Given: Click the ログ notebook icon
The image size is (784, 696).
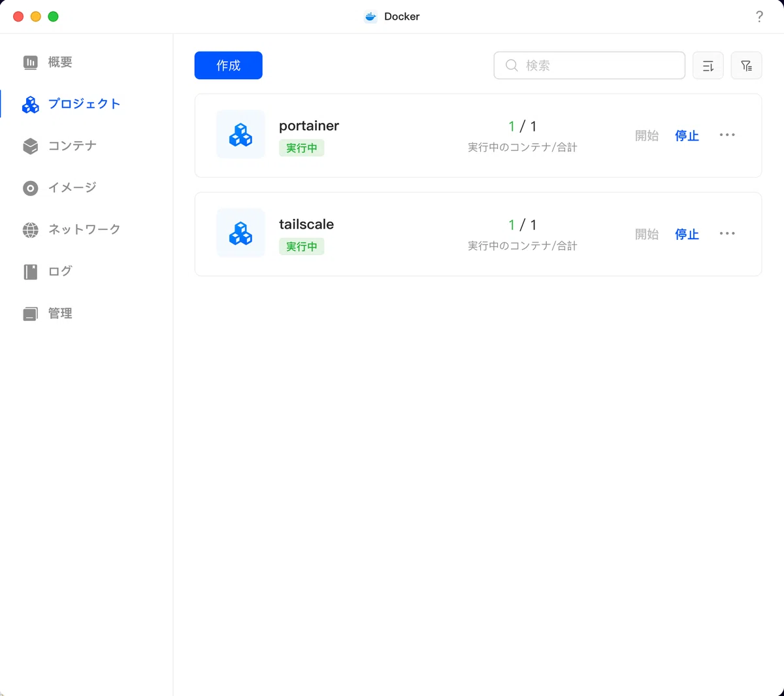Looking at the screenshot, I should pyautogui.click(x=31, y=272).
